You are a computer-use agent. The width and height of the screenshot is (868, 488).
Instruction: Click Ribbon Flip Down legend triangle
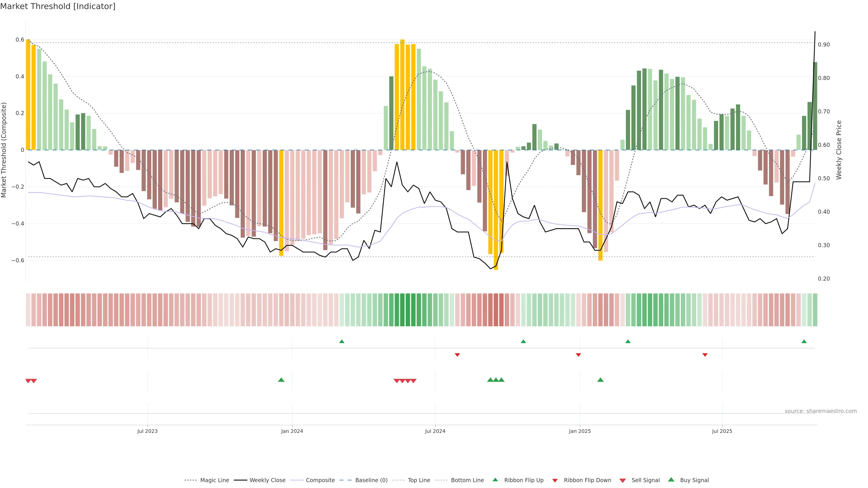(x=555, y=480)
